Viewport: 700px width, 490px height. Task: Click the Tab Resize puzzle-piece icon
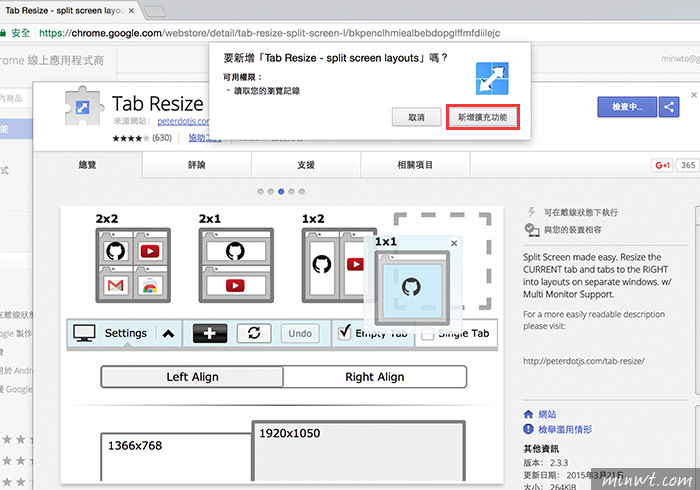pyautogui.click(x=83, y=106)
